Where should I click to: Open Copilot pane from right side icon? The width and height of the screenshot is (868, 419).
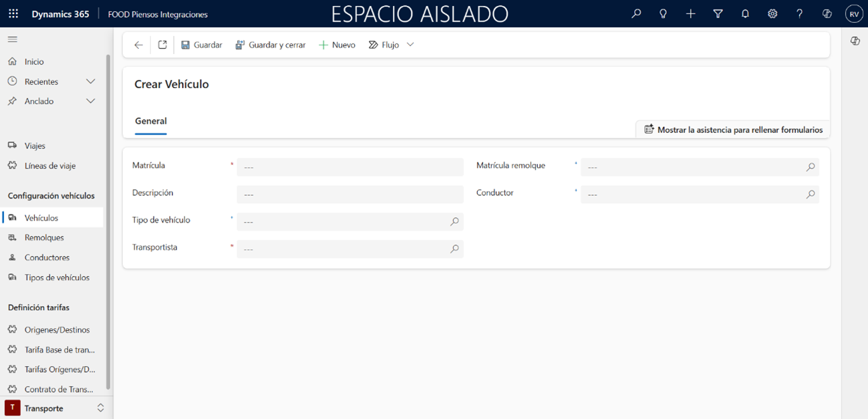(x=855, y=41)
